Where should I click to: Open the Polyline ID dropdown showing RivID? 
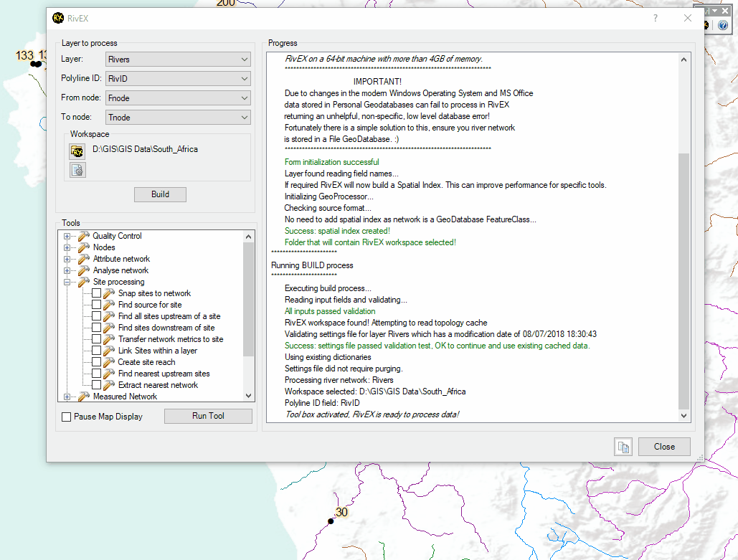point(178,79)
